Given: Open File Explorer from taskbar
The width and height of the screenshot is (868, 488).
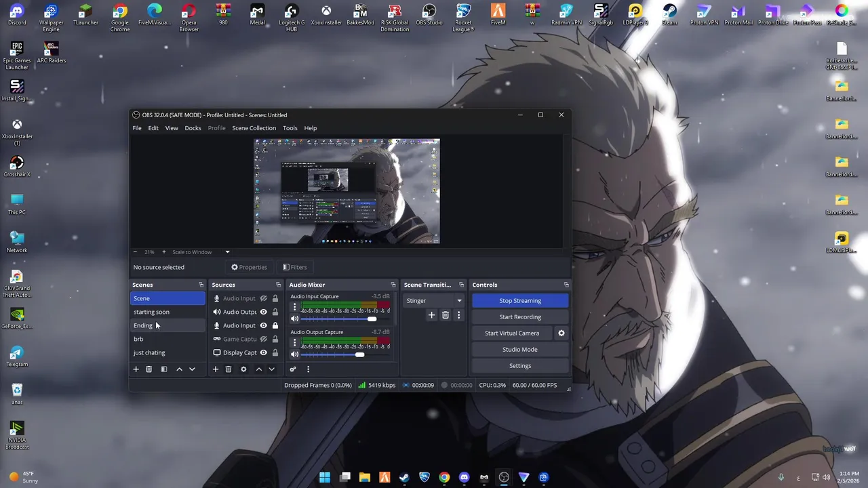Looking at the screenshot, I should [x=365, y=477].
